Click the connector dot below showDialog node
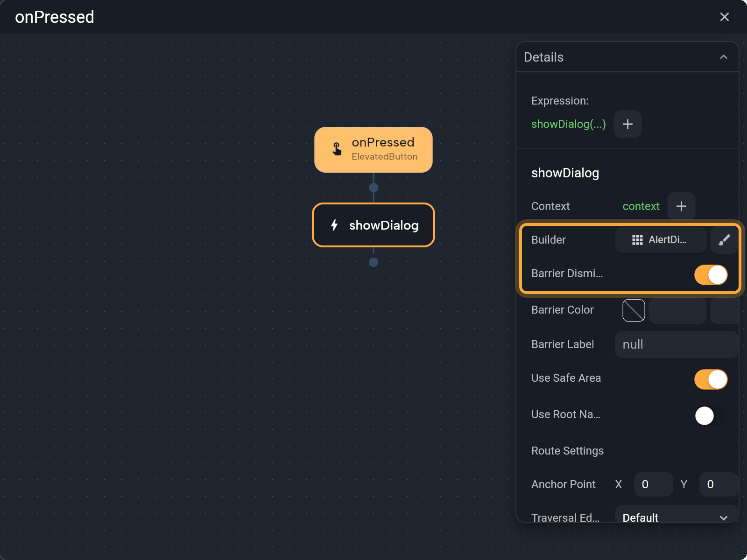The image size is (747, 560). tap(373, 262)
